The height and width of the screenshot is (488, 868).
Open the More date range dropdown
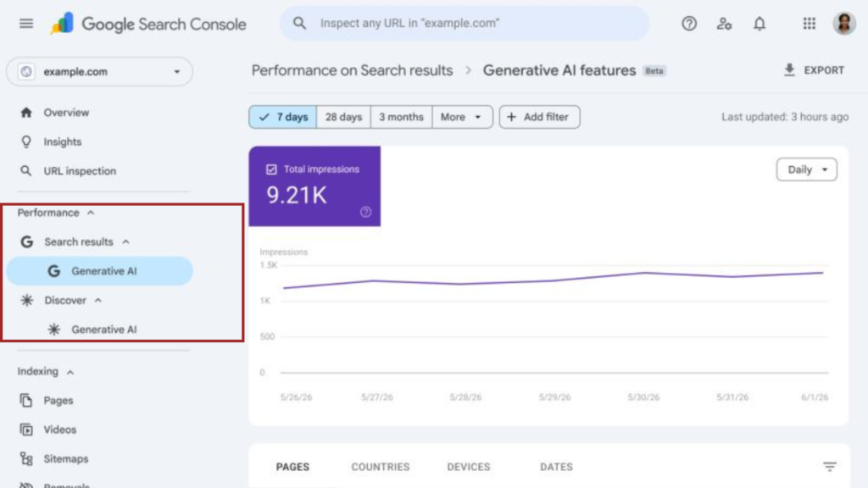(x=462, y=117)
